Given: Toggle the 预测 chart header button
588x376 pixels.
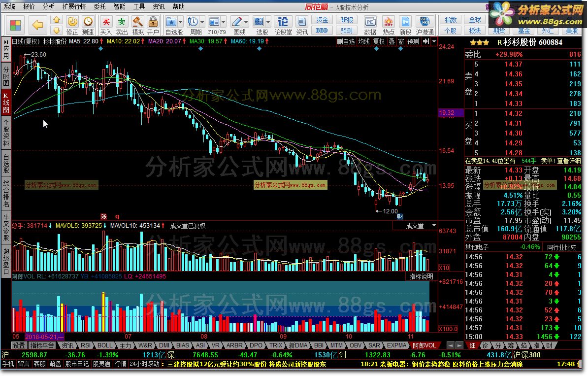Looking at the screenshot, I should 413,41.
